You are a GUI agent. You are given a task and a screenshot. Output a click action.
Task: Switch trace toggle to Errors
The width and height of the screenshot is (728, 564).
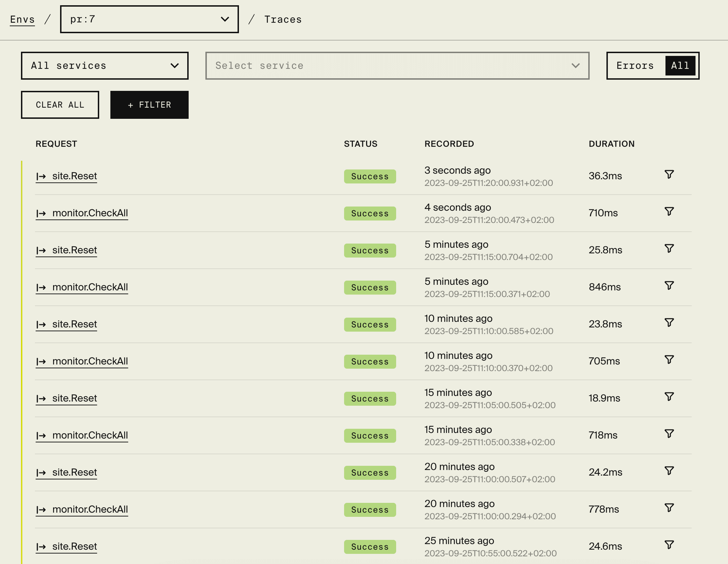pos(635,66)
